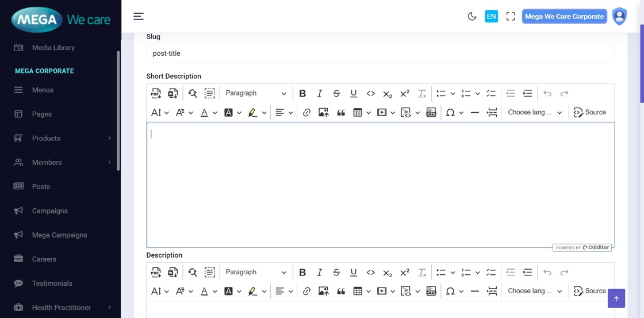Click Export to PDF in Short Description toolbar
Screen dimensions: 644x318
point(156,93)
